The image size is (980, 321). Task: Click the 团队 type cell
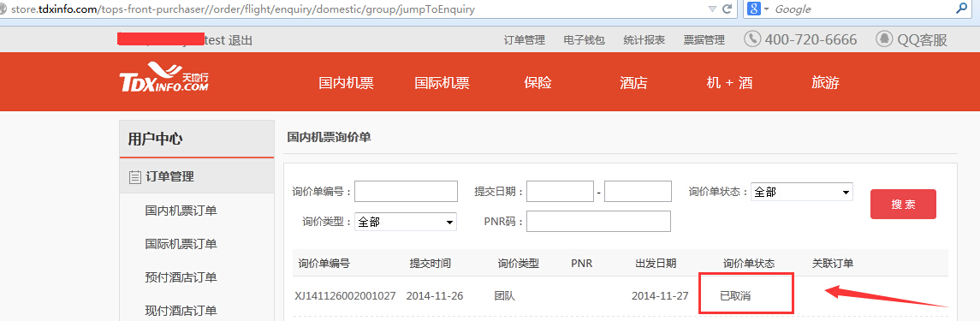504,295
